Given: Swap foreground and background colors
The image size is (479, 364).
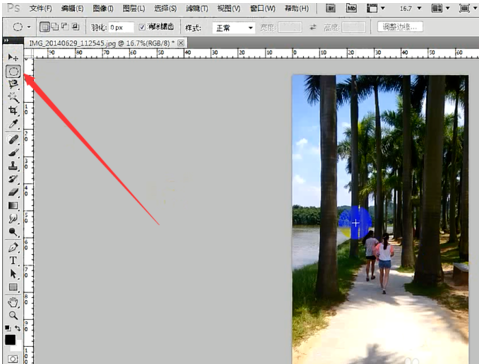Looking at the screenshot, I should coord(18,328).
